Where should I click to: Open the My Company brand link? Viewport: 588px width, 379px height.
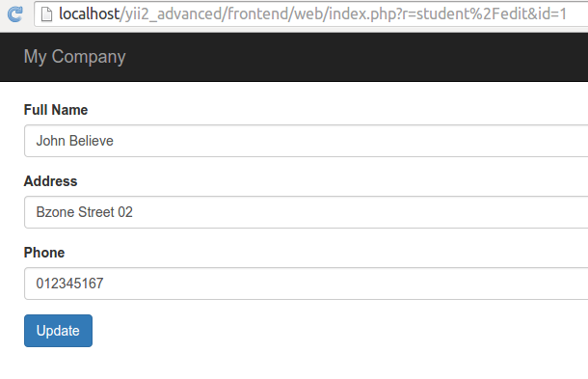[74, 57]
